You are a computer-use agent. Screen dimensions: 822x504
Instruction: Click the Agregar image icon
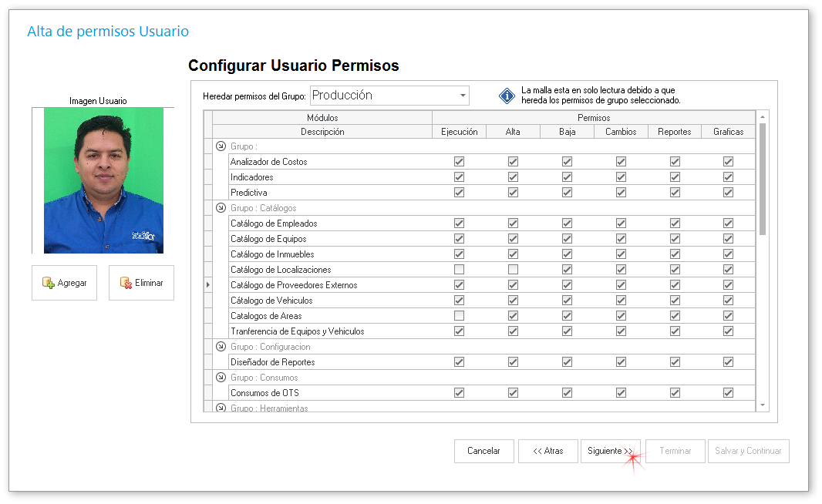pyautogui.click(x=48, y=283)
